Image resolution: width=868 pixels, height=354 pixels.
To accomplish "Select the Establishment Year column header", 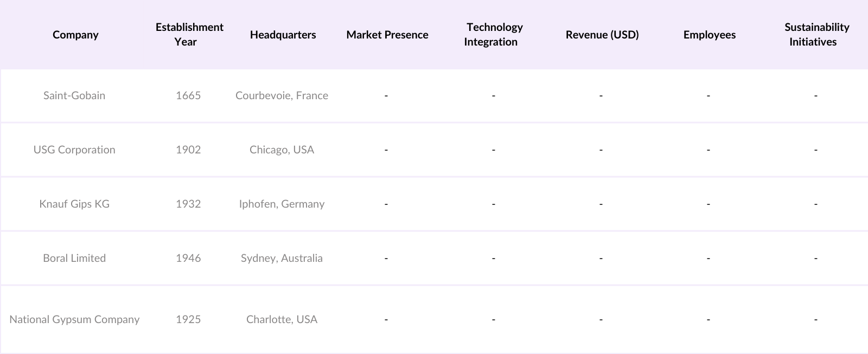I will (x=189, y=35).
